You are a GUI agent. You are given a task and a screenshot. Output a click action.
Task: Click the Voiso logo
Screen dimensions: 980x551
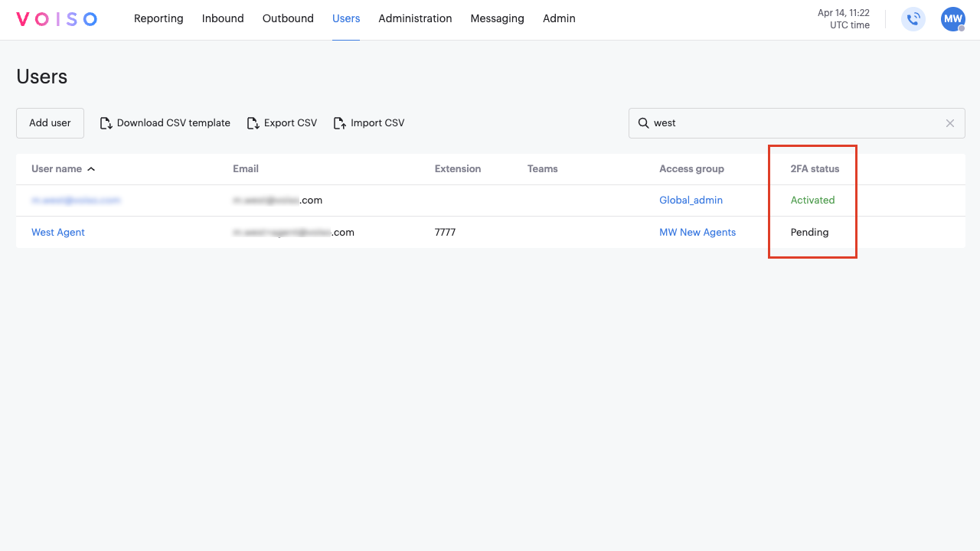pos(57,19)
